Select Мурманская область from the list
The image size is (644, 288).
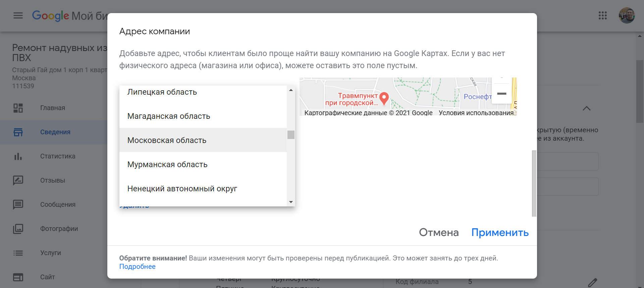click(x=203, y=164)
